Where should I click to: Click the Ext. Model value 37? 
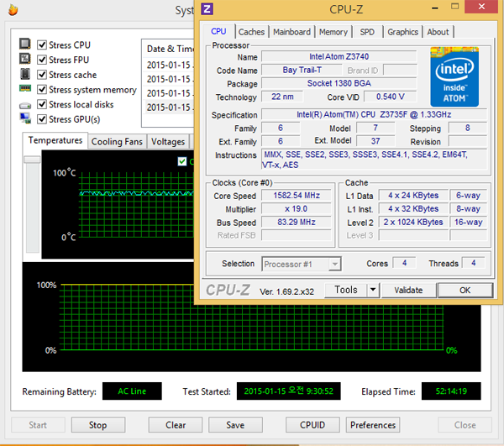[375, 141]
